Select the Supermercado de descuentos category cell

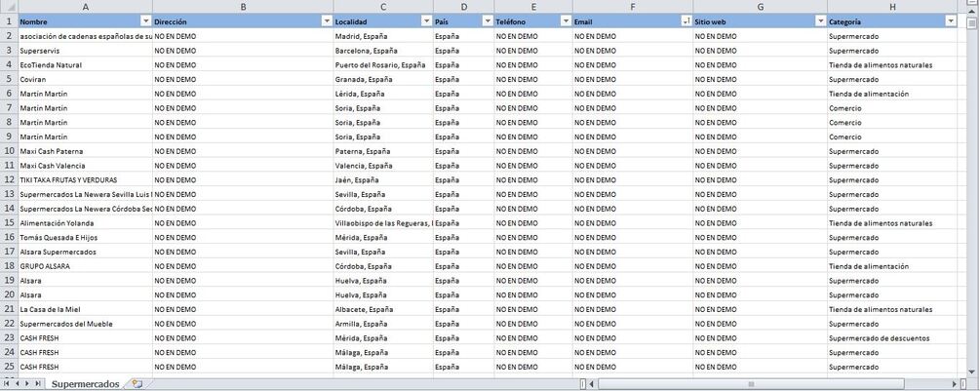(892, 338)
